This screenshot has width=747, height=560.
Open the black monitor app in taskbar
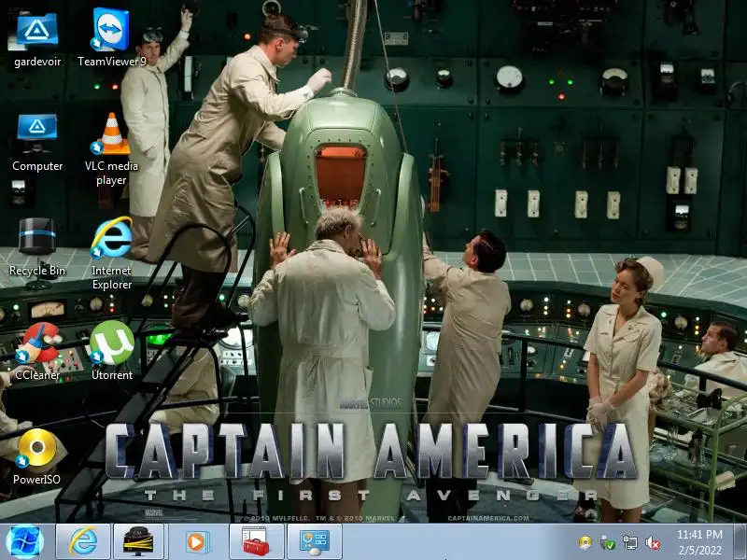click(x=138, y=542)
